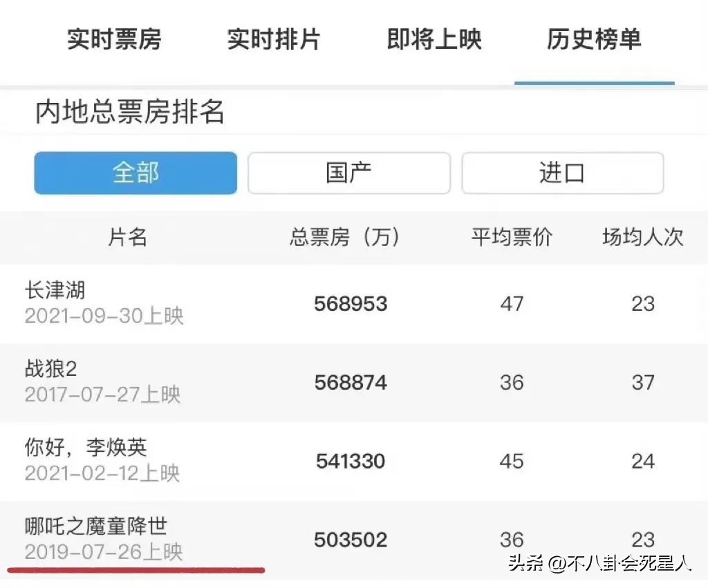Filter by 国产 films

tap(348, 173)
